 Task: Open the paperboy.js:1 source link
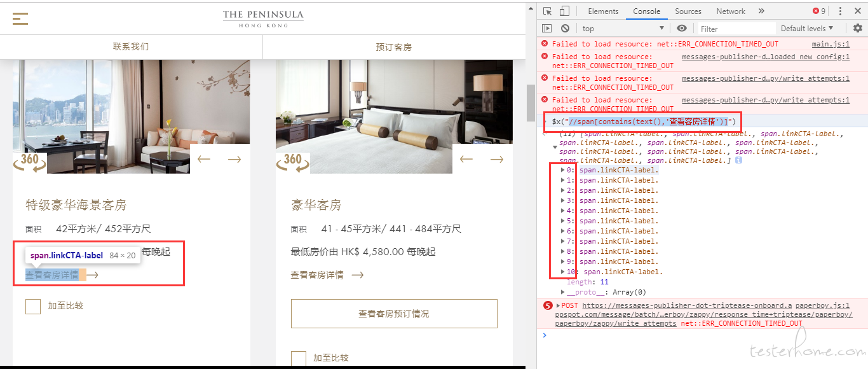pyautogui.click(x=822, y=305)
